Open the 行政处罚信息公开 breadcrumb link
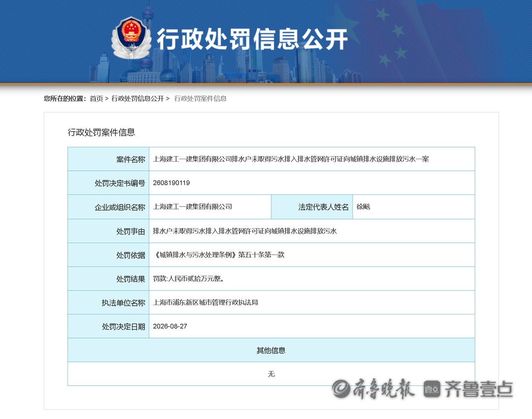The height and width of the screenshot is (419, 532). click(137, 99)
